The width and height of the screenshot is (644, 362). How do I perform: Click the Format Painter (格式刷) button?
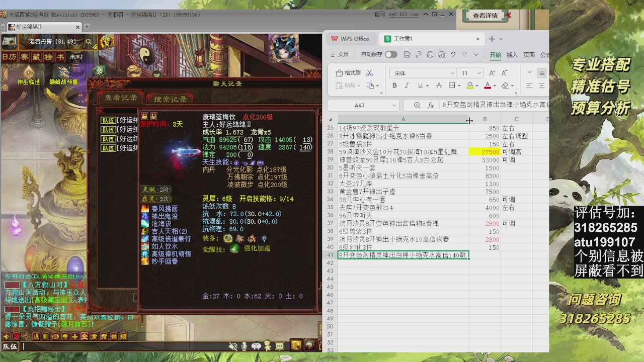(348, 73)
